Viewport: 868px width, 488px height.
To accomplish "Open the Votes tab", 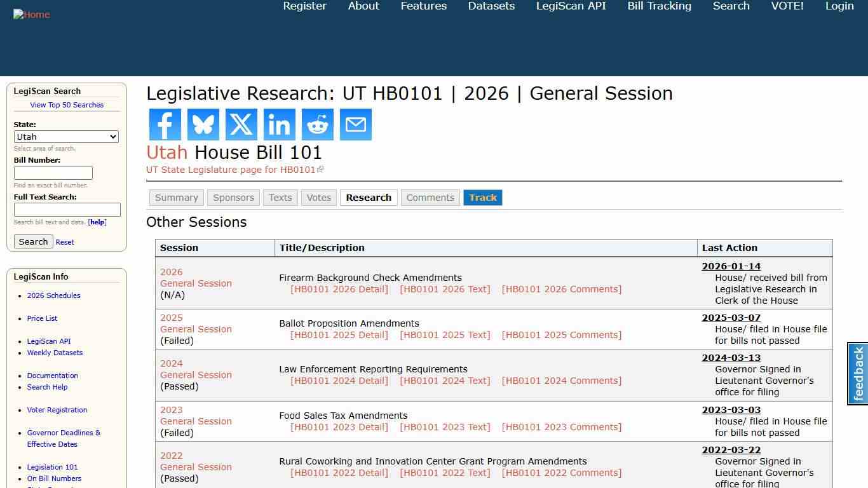I will coord(318,198).
